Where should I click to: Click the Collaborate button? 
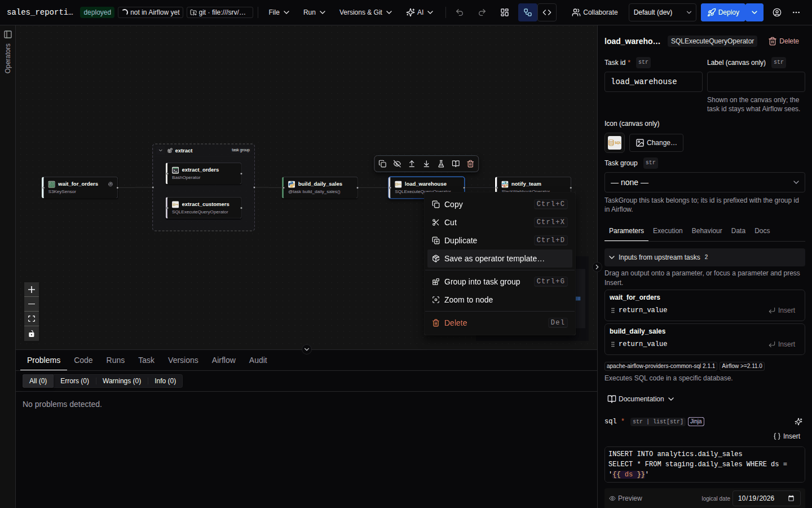595,12
